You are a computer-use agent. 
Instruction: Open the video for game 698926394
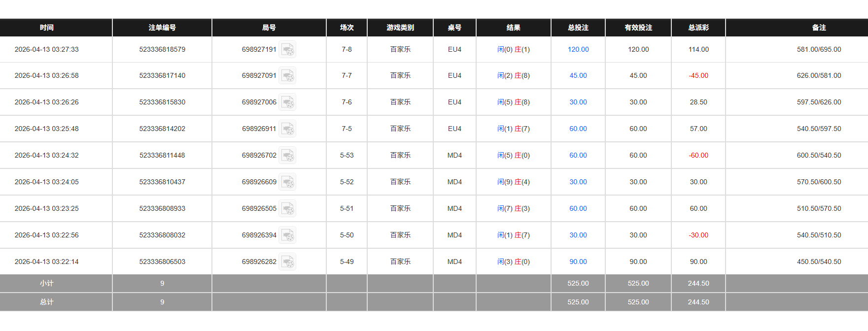click(x=288, y=235)
